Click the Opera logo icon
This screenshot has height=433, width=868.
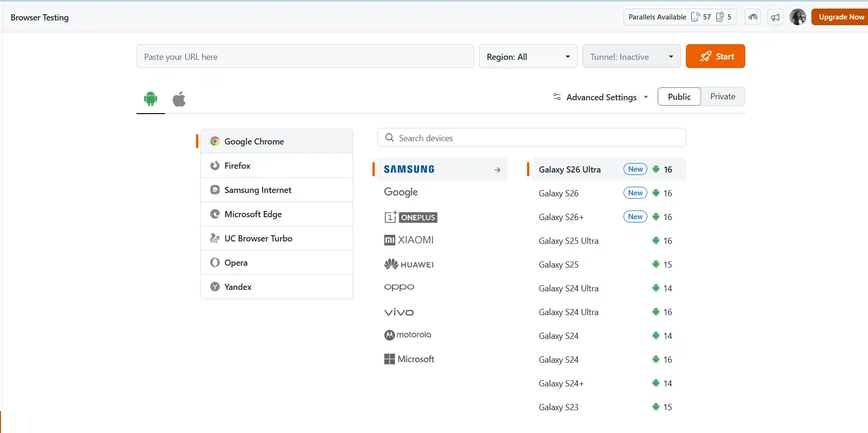click(215, 262)
